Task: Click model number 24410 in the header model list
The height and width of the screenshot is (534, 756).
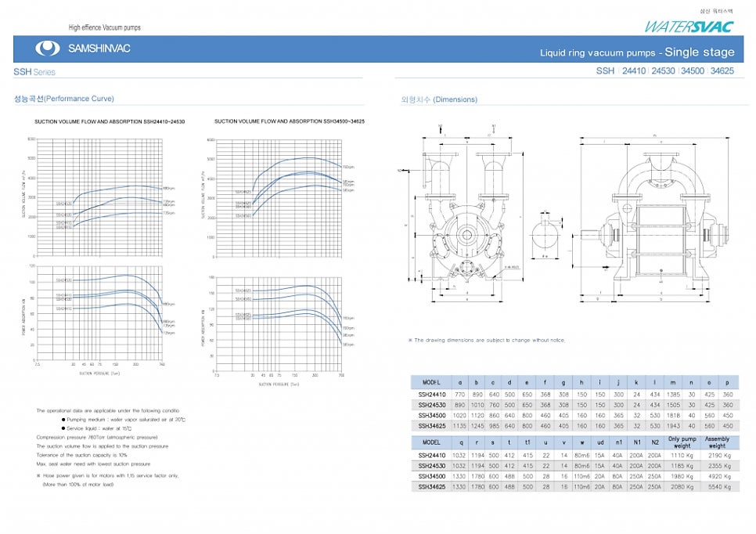Action: tap(634, 71)
